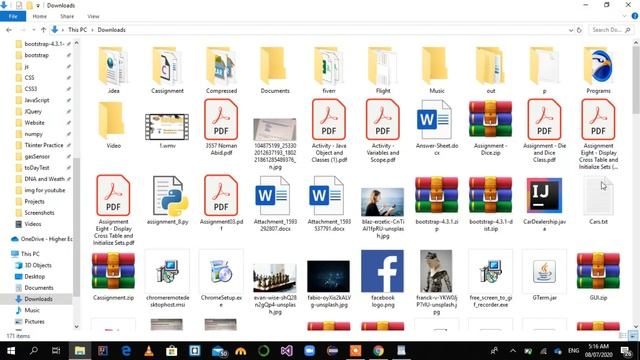
Task: Open the Home ribbon tab
Action: pyautogui.click(x=40, y=16)
